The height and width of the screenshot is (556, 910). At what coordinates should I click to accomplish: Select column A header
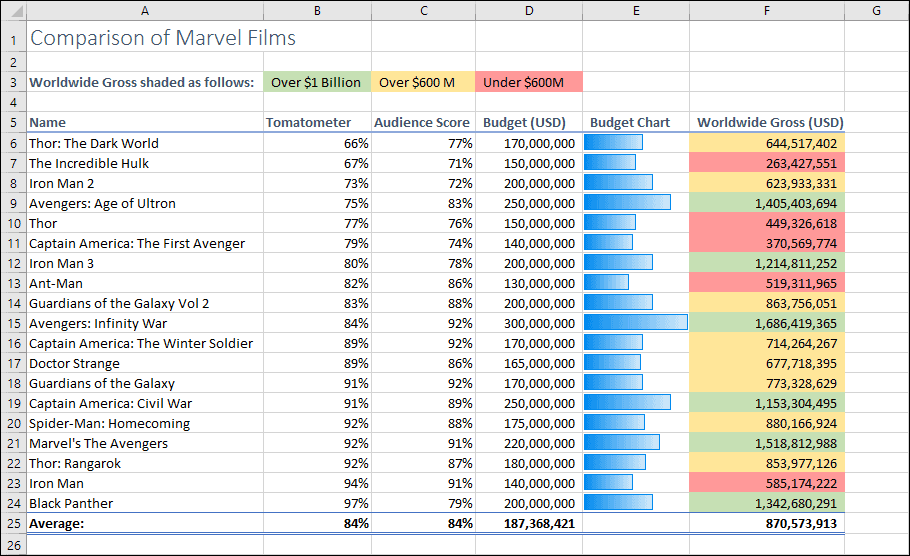coord(145,11)
